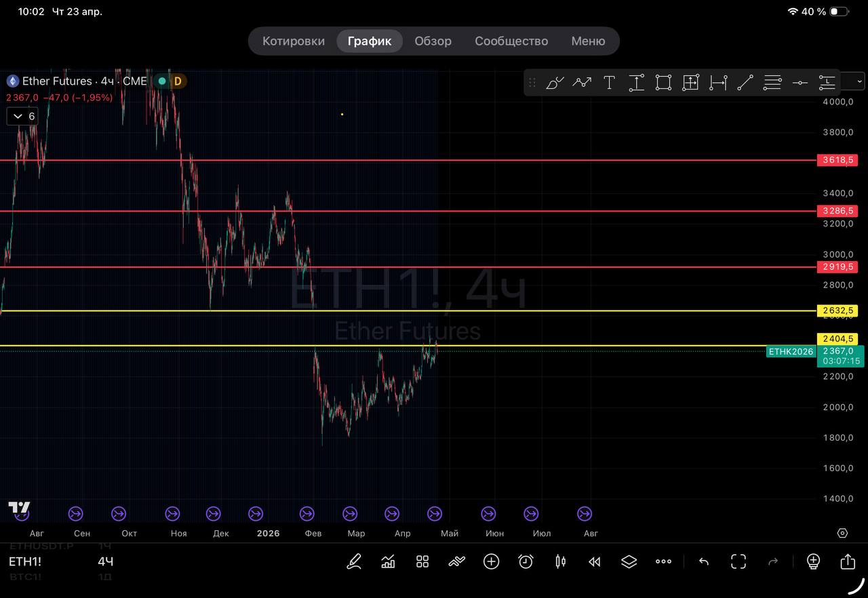Image resolution: width=868 pixels, height=598 pixels.
Task: Open the four-square layout grid icon
Action: (x=422, y=561)
